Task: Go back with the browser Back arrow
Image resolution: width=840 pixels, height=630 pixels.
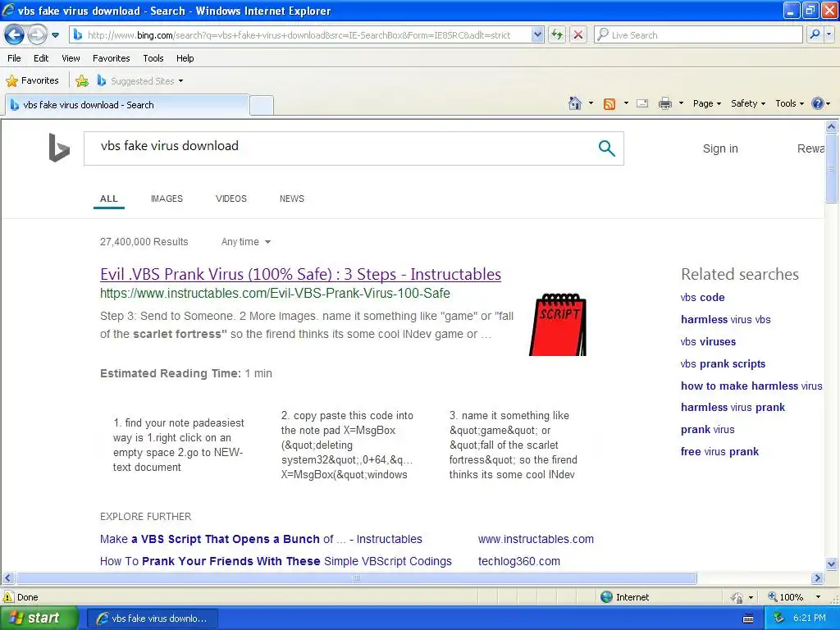Action: pos(15,35)
